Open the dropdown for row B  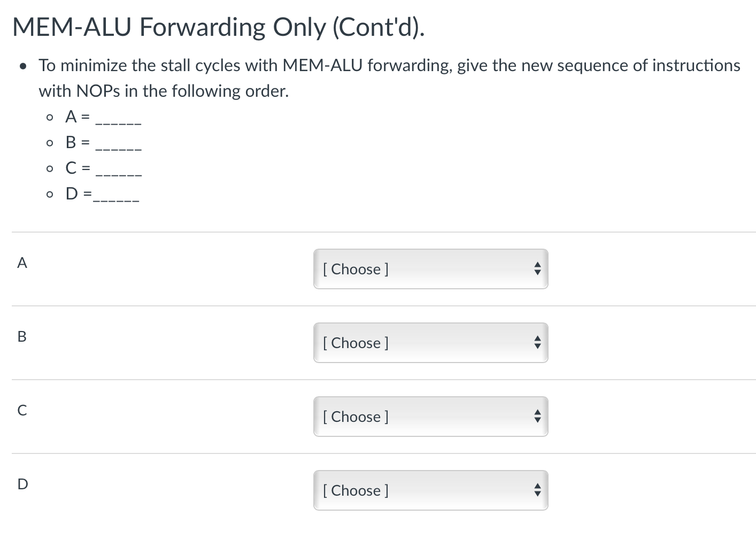pos(431,343)
